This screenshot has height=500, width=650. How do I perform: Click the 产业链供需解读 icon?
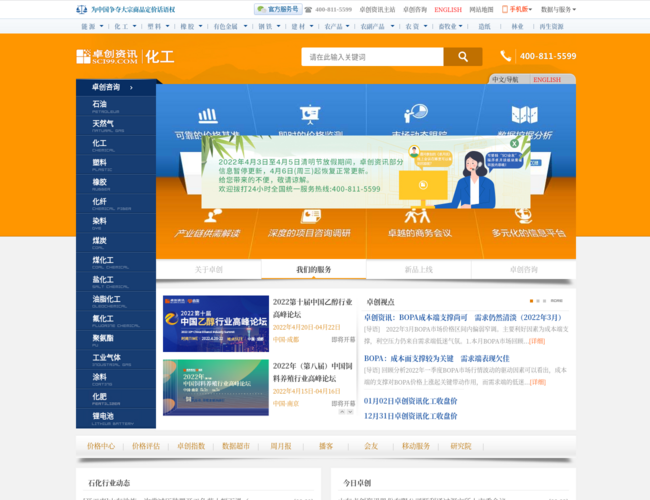[213, 215]
